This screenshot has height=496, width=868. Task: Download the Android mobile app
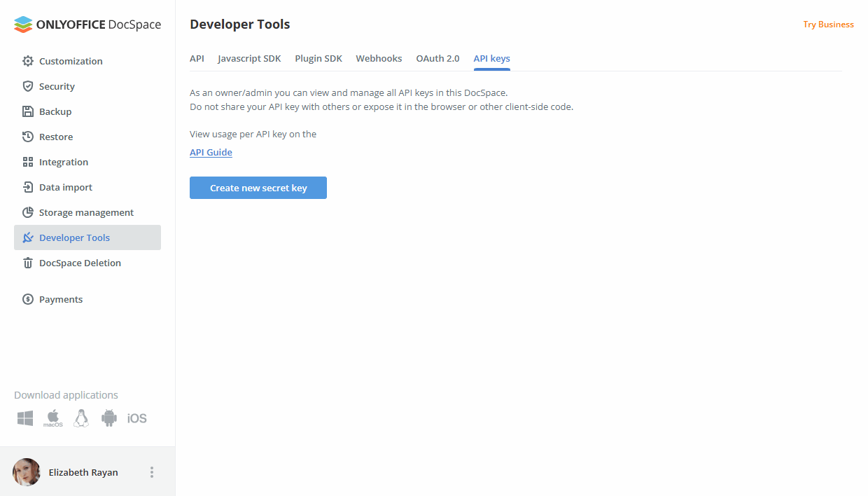pyautogui.click(x=109, y=418)
